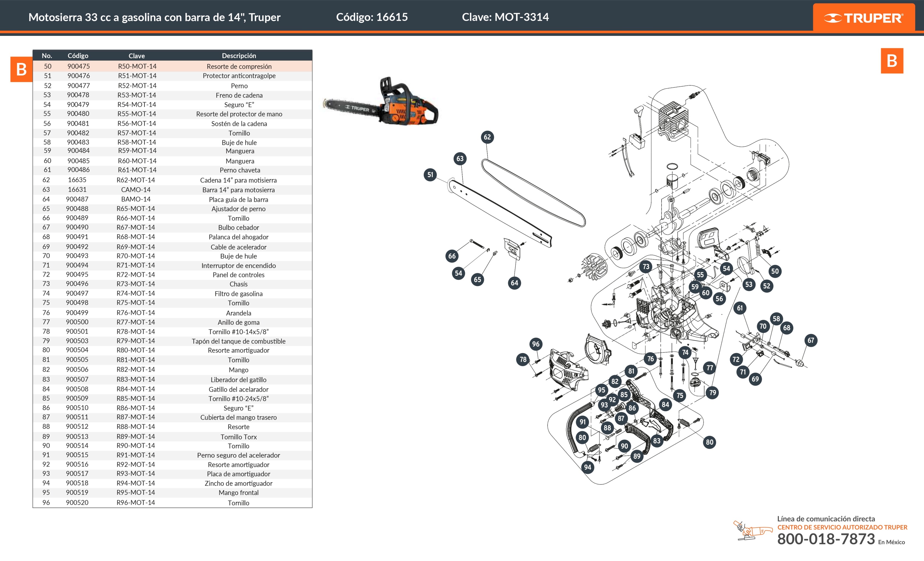This screenshot has height=561, width=924.
Task: Click part number bubble 63 for bar
Action: pos(460,159)
